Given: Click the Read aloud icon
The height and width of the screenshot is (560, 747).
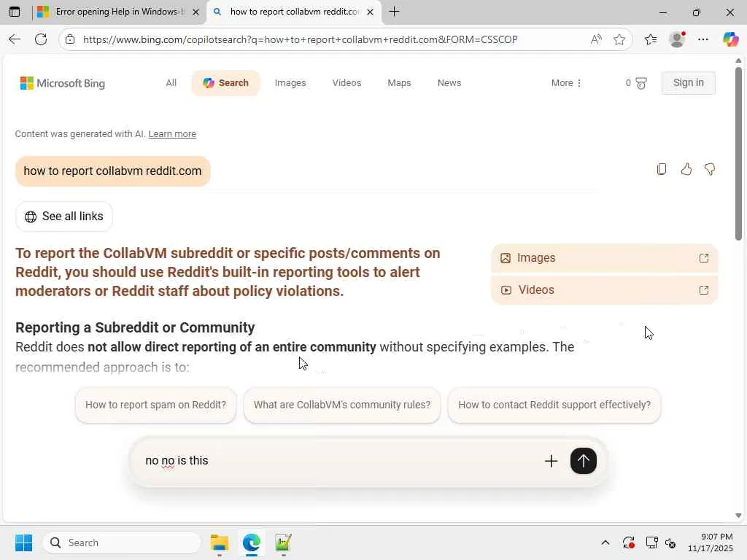Looking at the screenshot, I should (x=595, y=39).
